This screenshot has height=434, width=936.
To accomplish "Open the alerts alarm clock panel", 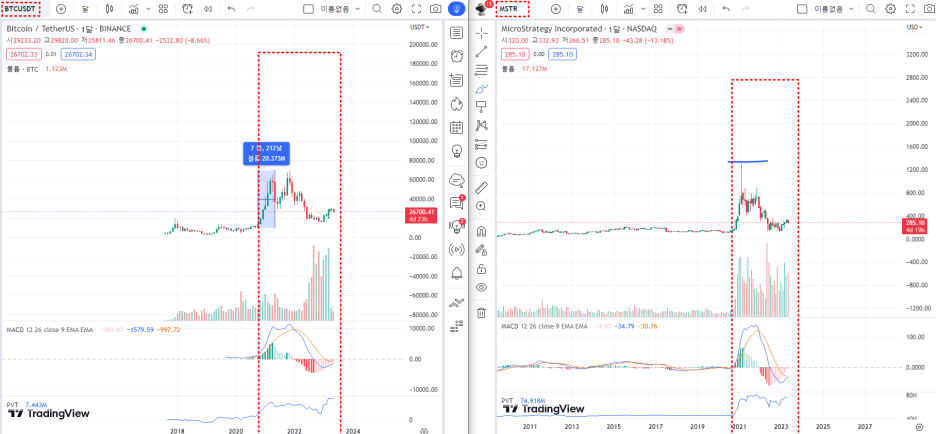I will [x=457, y=56].
